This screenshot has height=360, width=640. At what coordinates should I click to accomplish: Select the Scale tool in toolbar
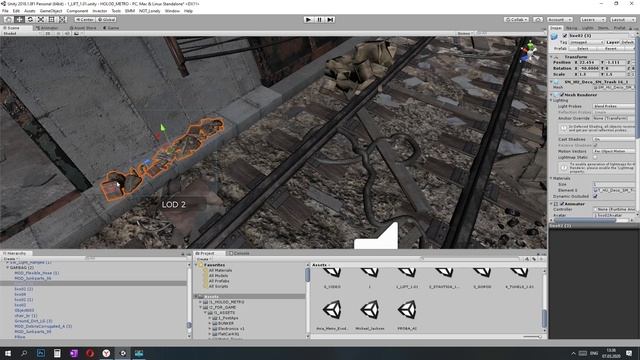(41, 19)
